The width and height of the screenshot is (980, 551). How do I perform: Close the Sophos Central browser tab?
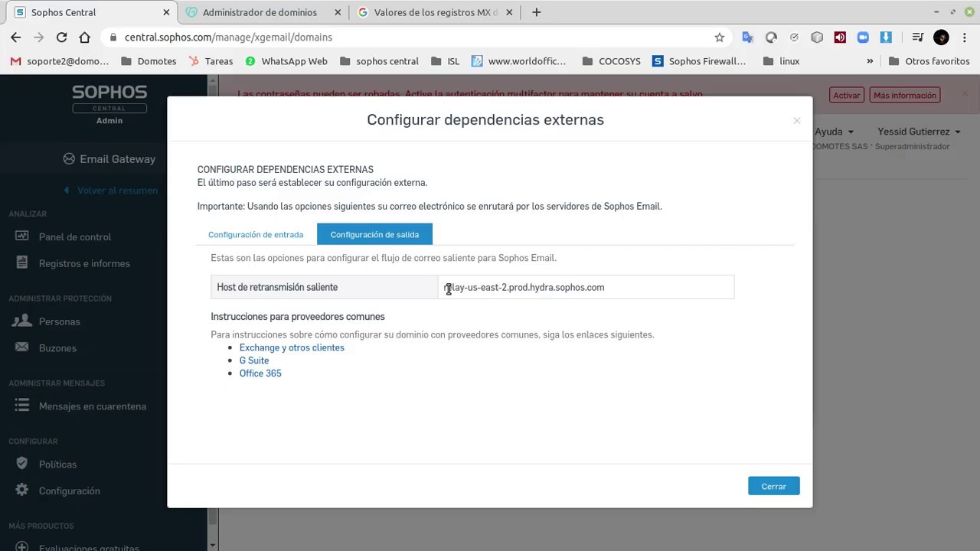(x=167, y=12)
